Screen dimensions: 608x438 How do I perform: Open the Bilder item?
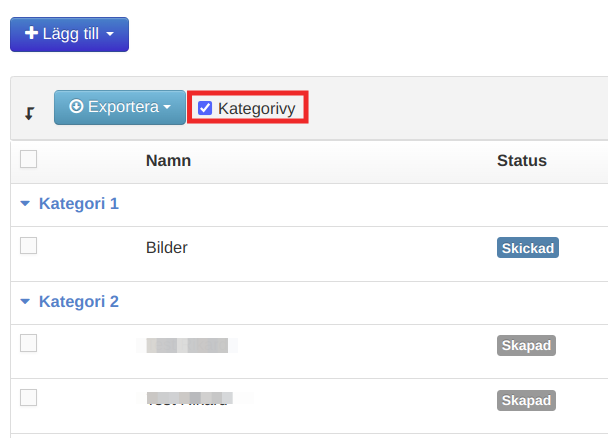[167, 247]
